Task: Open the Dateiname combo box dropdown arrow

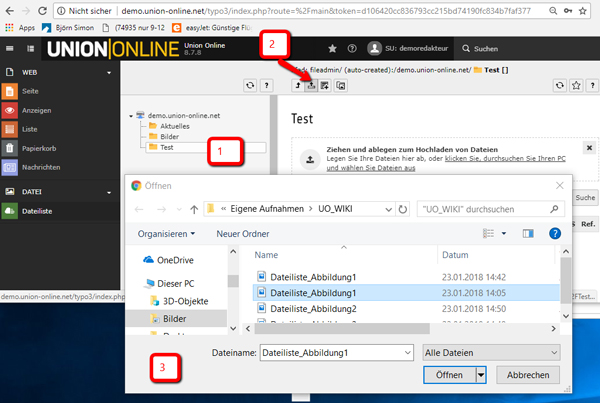Action: pos(408,352)
